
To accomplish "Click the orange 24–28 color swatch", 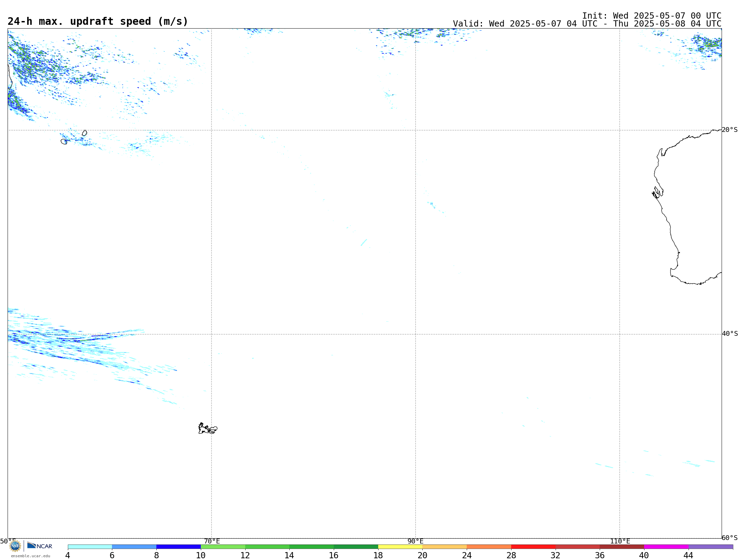I will (489, 547).
